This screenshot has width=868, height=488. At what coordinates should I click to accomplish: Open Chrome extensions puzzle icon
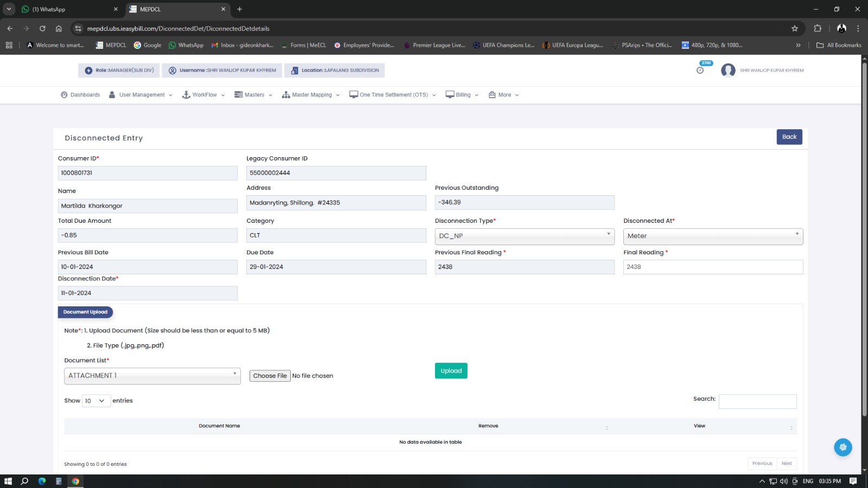[818, 29]
